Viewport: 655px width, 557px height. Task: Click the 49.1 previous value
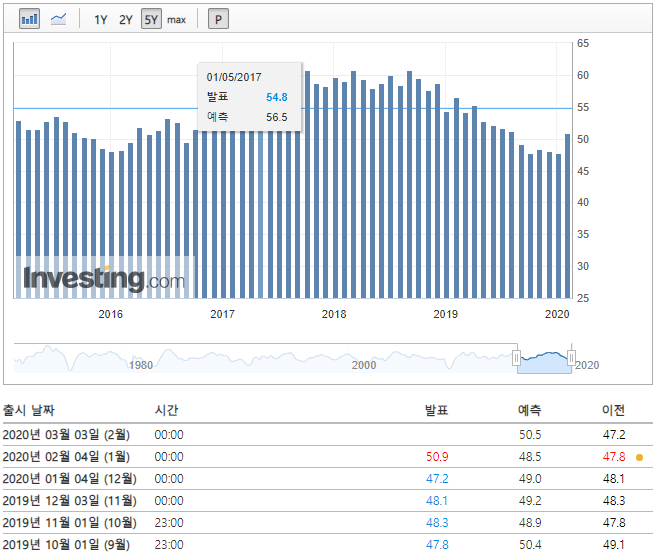pos(614,545)
